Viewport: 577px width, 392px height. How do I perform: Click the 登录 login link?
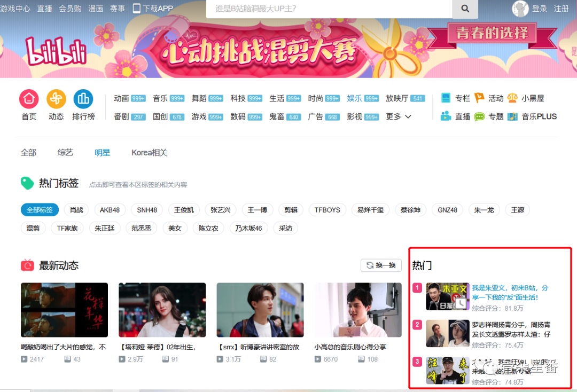coord(540,9)
